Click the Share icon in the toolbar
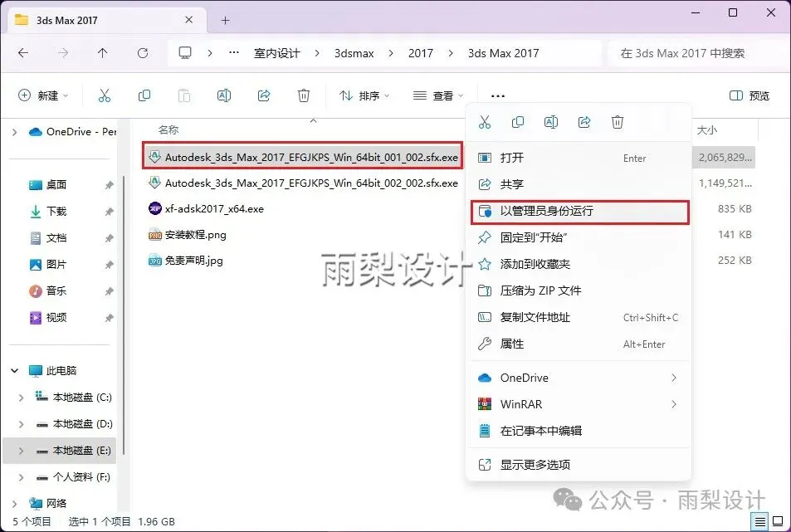 [264, 95]
